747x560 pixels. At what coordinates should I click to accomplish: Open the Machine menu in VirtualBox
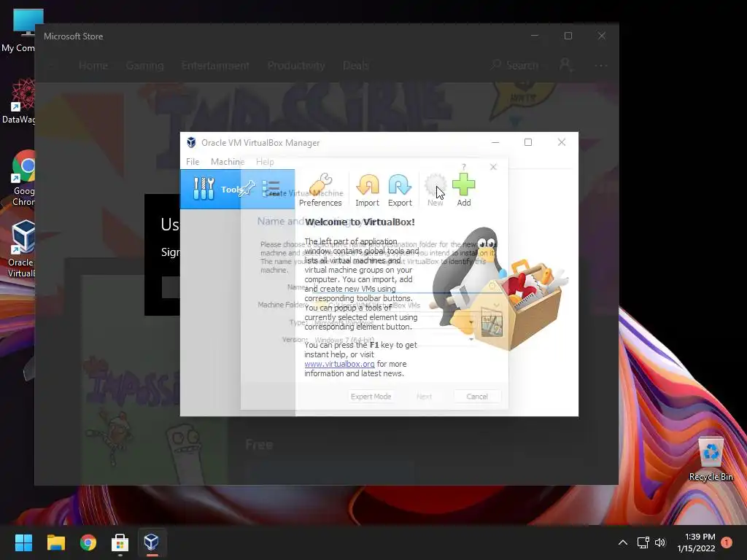228,161
